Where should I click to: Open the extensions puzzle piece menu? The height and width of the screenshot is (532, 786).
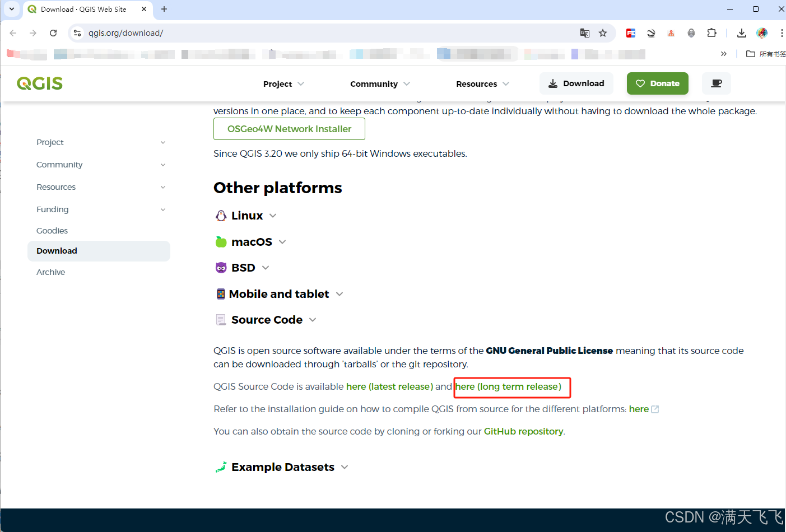(711, 33)
